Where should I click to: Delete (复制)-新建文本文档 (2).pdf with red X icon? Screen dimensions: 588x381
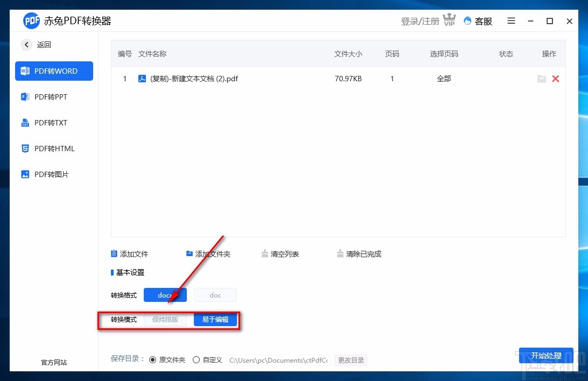click(556, 79)
